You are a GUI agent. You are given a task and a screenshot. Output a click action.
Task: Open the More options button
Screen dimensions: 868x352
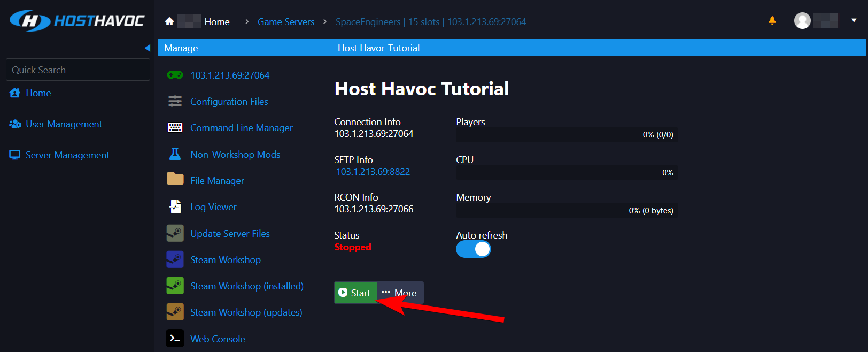[400, 293]
